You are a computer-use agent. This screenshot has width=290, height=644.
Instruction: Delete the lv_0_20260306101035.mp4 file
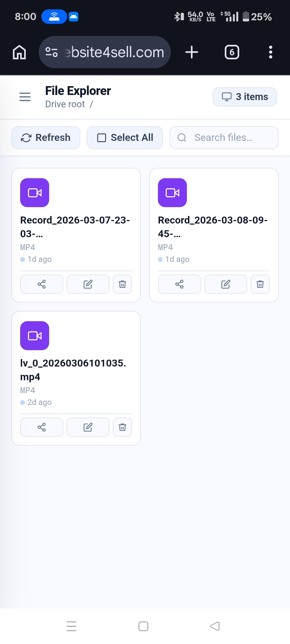[x=122, y=427]
